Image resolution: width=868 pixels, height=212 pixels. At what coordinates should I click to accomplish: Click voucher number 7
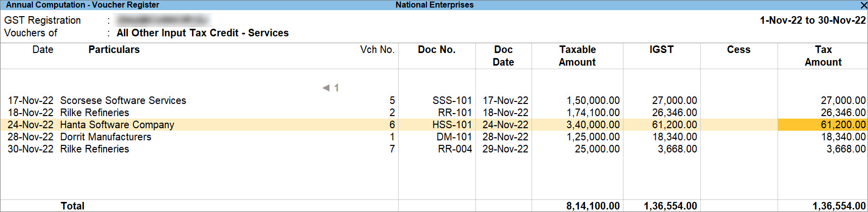tap(392, 149)
